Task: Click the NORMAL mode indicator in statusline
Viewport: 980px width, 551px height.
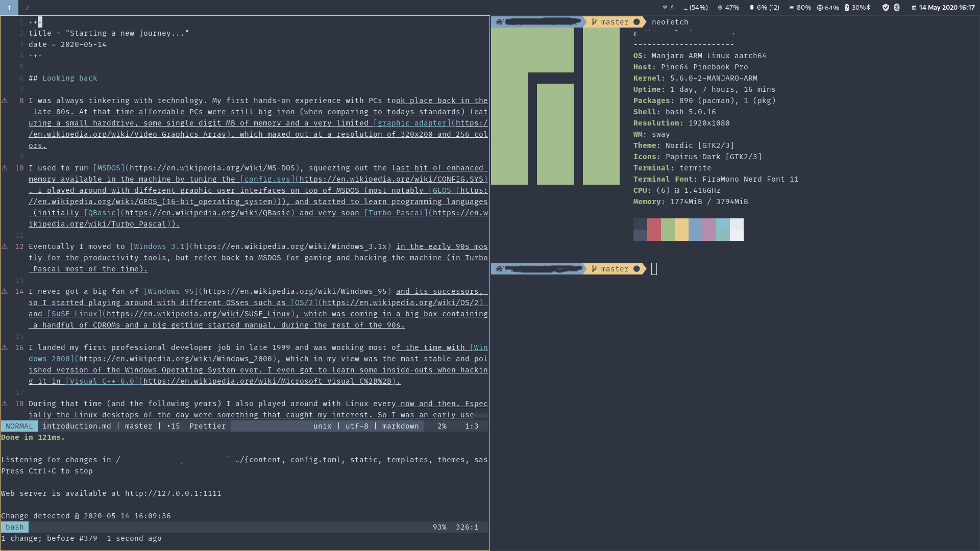Action: [19, 426]
